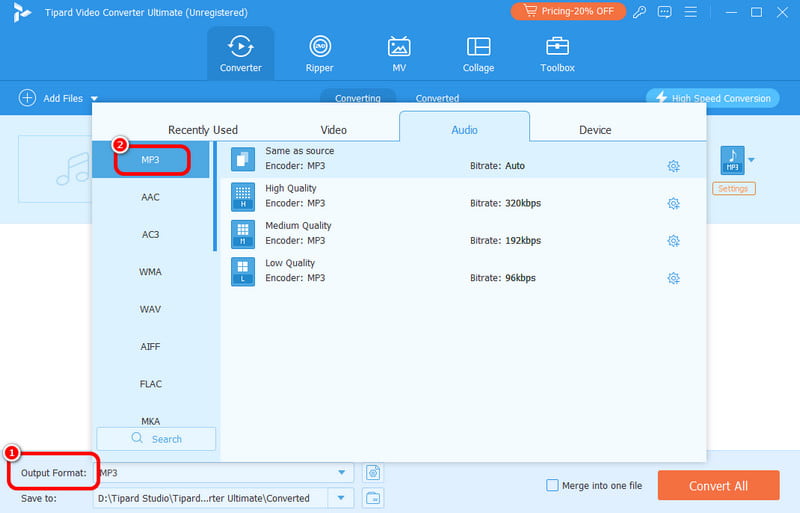Switch to the Device tab
800x513 pixels.
[x=595, y=130]
